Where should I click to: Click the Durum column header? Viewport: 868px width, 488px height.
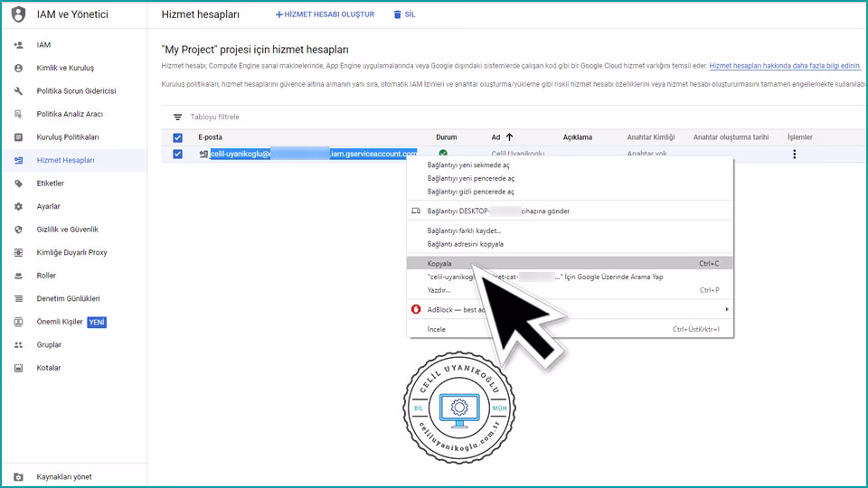[x=446, y=137]
